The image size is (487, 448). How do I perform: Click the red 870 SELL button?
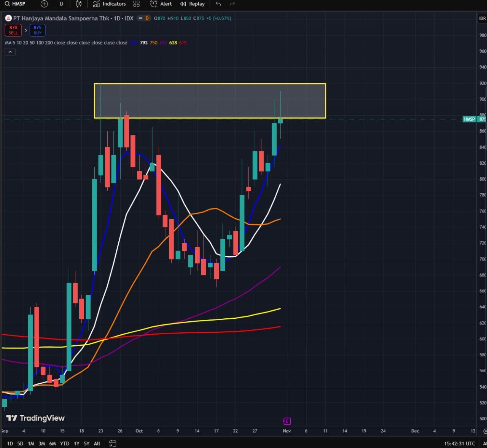(x=13, y=30)
